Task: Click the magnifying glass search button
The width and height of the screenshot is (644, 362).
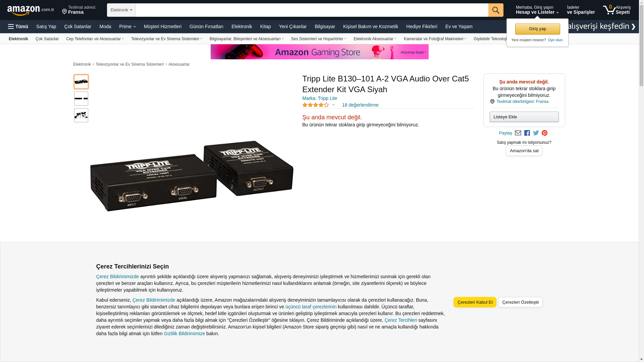Action: point(496,10)
